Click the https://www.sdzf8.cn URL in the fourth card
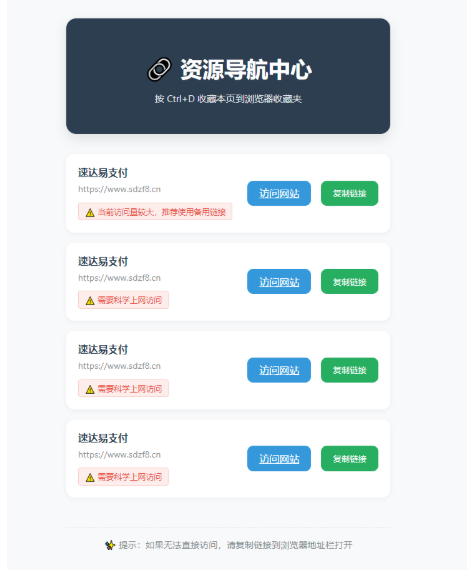The width and height of the screenshot is (470, 574). [119, 455]
